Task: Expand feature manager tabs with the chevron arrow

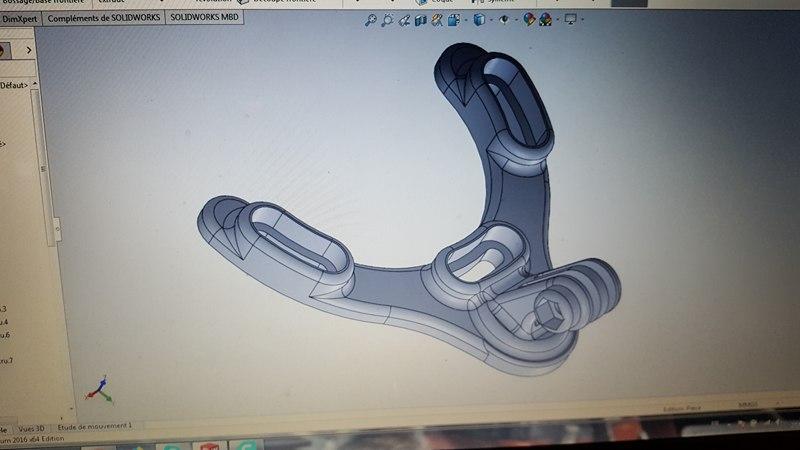Action: point(29,50)
